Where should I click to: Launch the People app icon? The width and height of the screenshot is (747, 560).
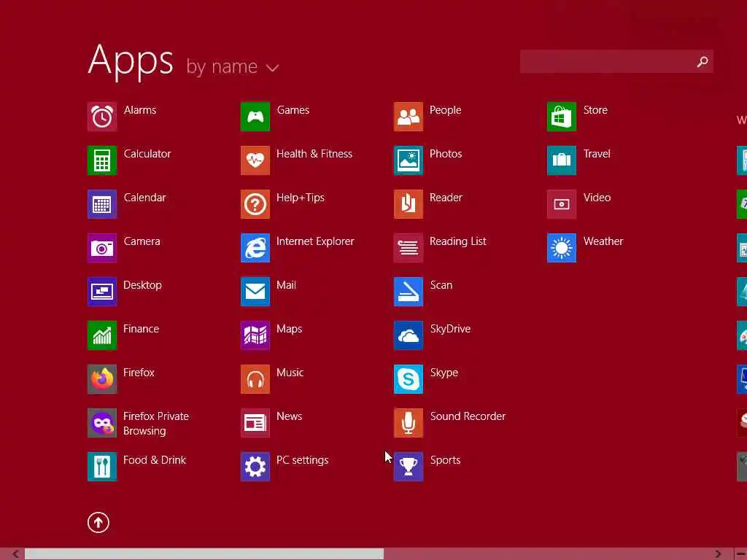pos(409,117)
